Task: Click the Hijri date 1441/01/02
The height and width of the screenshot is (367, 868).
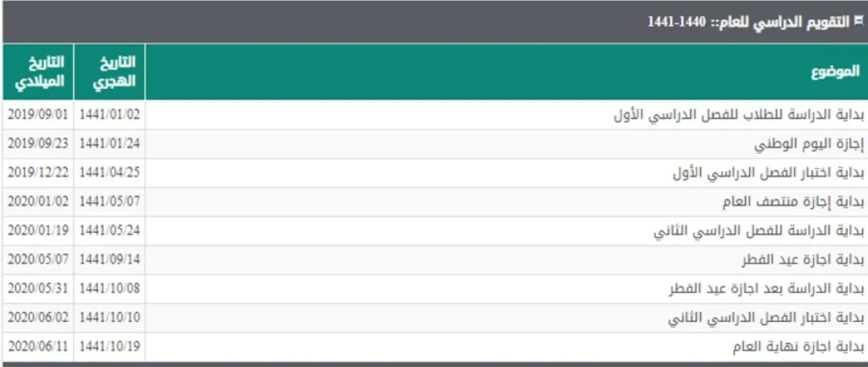Action: coord(109,115)
